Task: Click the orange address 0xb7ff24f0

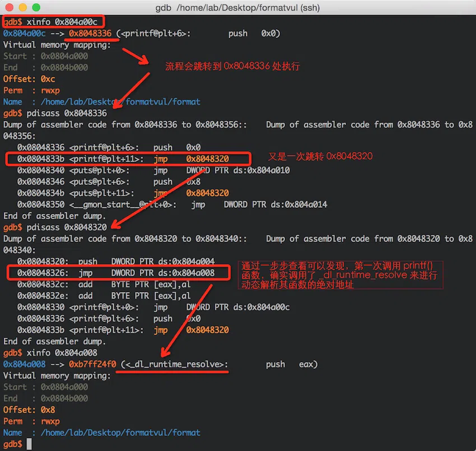Action: point(92,364)
